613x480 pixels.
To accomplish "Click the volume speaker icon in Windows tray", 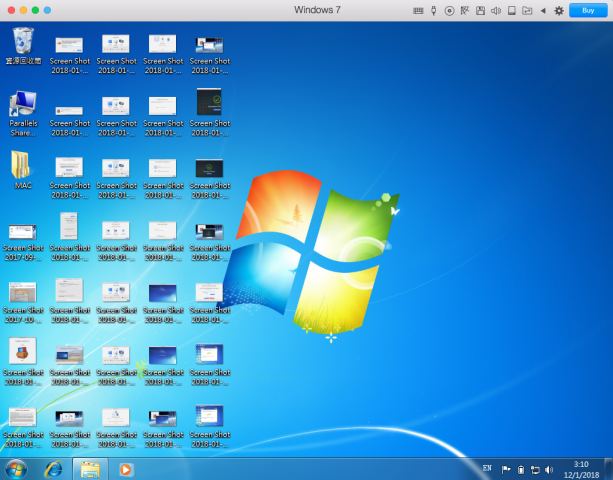I will pos(549,469).
